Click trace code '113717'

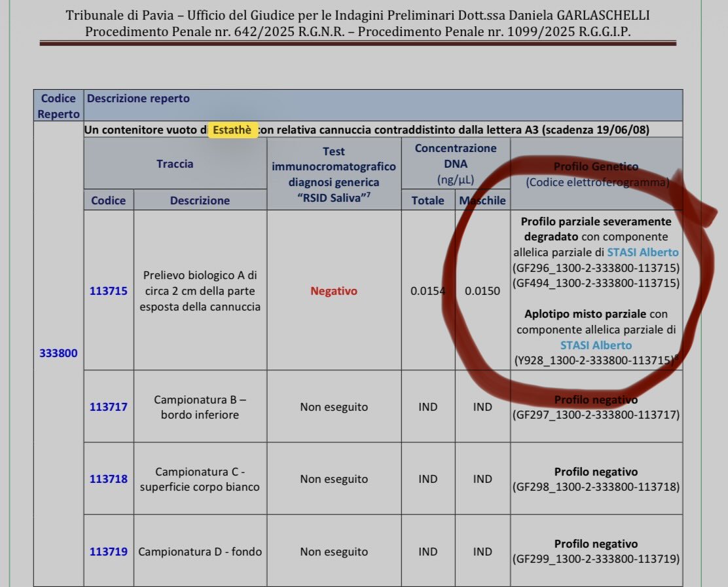point(108,407)
